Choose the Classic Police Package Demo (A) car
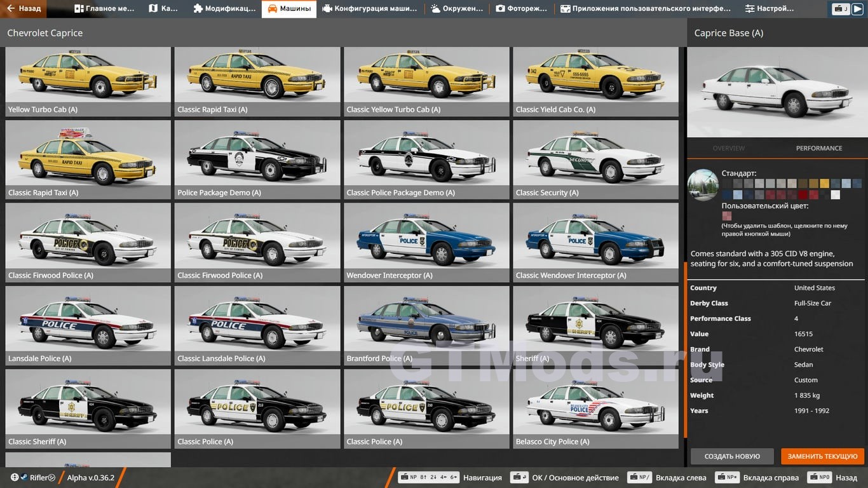 pyautogui.click(x=426, y=159)
